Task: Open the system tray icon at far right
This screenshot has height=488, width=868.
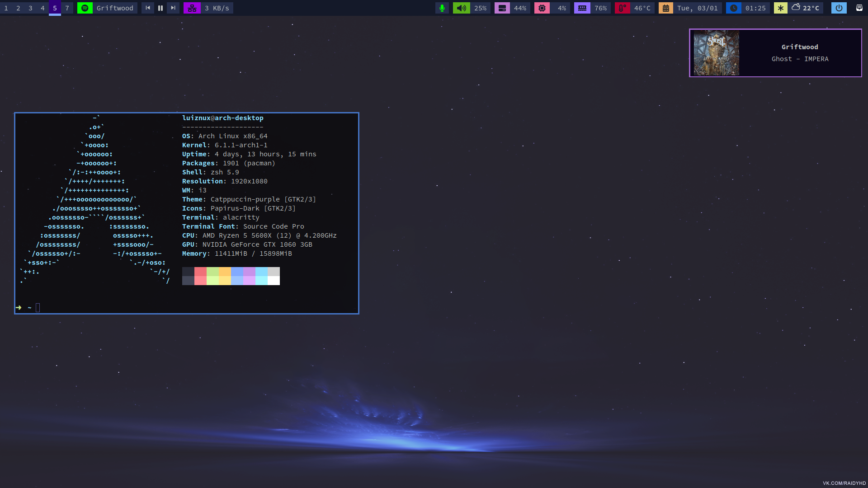Action: pyautogui.click(x=859, y=8)
